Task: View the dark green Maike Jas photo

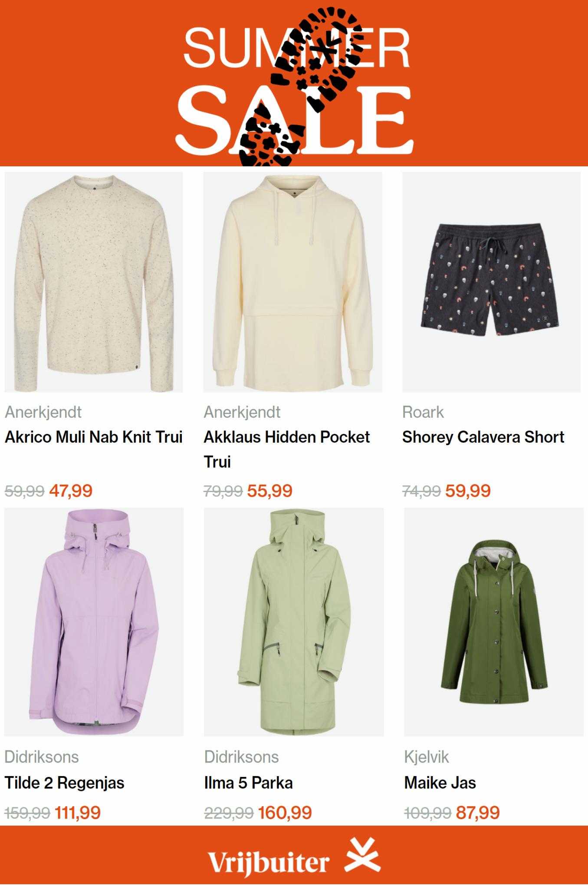Action: click(x=494, y=622)
